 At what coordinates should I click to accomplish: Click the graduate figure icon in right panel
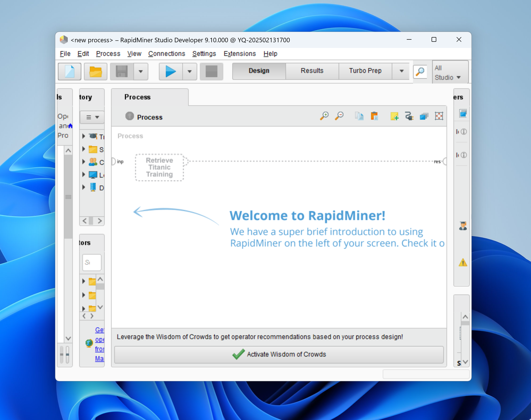pos(463,226)
